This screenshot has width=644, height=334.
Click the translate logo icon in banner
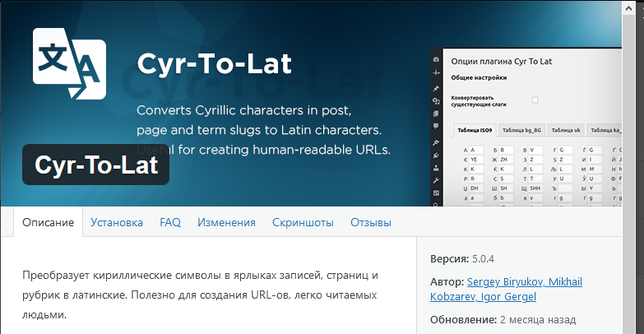point(69,63)
